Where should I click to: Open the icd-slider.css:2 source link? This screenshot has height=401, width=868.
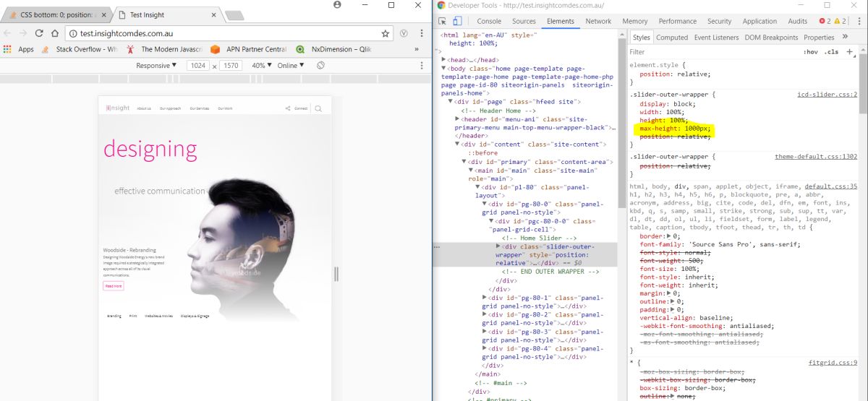(827, 95)
